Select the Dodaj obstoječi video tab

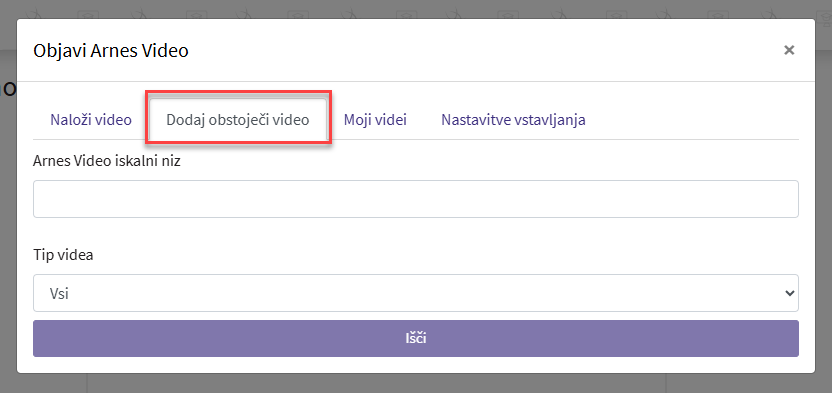(x=238, y=120)
